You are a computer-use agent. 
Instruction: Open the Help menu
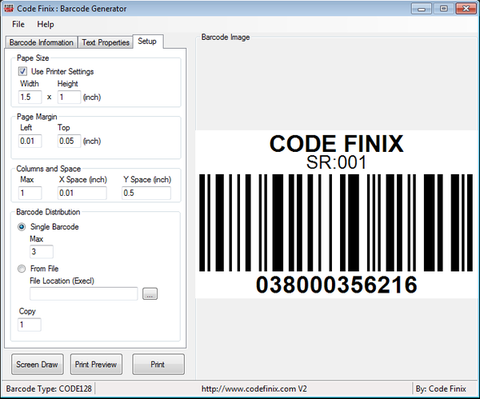[x=45, y=24]
